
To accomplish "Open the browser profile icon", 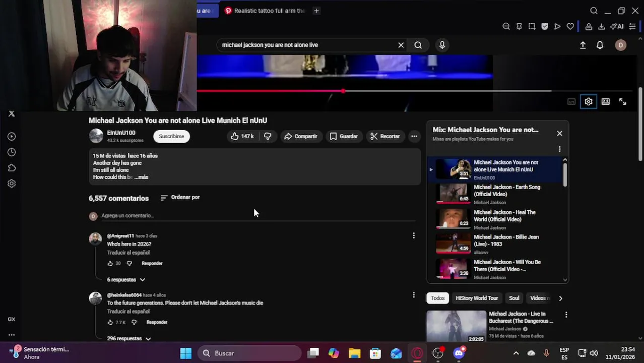I will 589,27.
